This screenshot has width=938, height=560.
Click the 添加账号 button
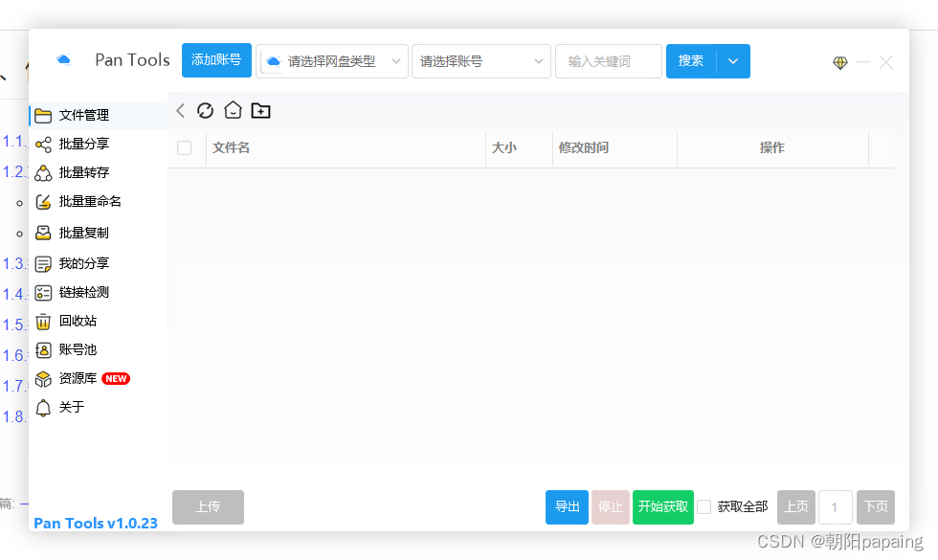pos(216,59)
